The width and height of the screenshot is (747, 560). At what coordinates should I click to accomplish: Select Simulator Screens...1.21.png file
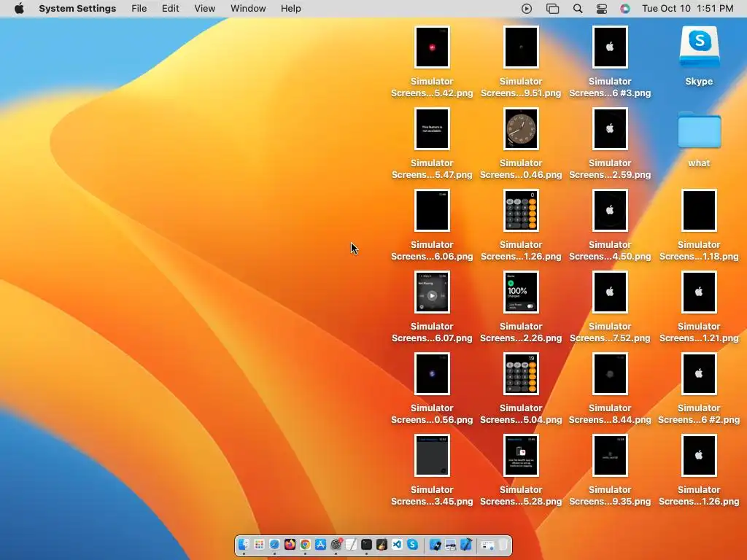[699, 292]
